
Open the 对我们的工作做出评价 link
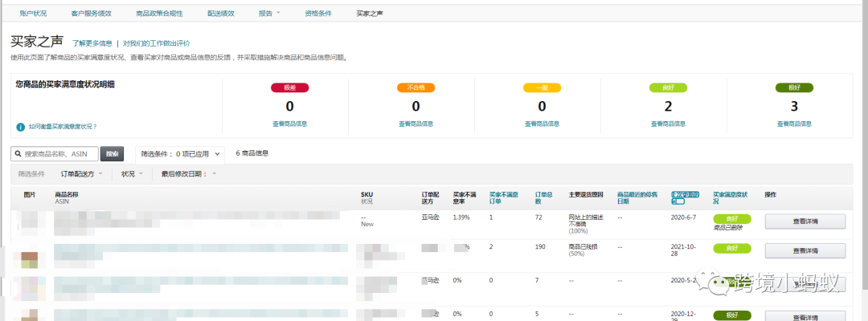(x=157, y=43)
